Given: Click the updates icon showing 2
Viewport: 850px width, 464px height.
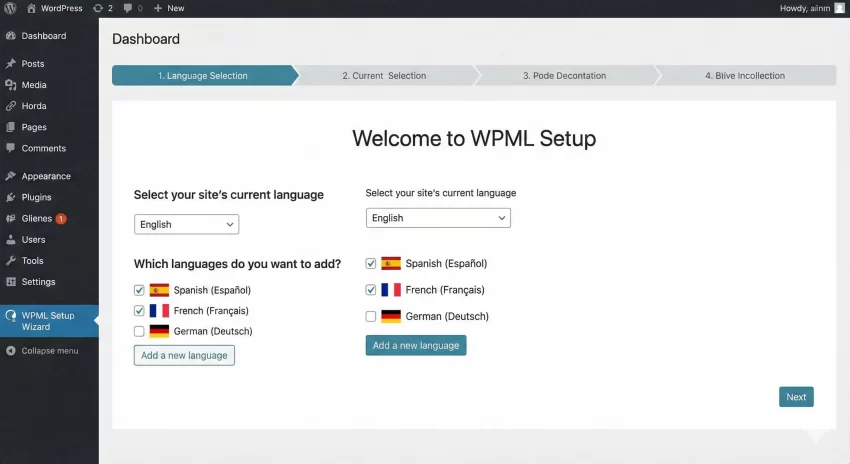Looking at the screenshot, I should pos(98,8).
